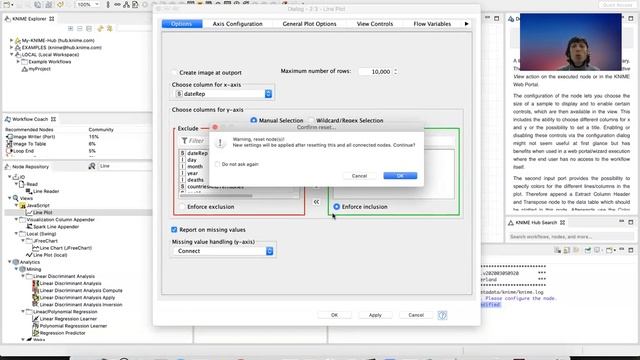Click the Line Chart (JFreeChart) node icon
The image size is (640, 360).
(x=36, y=248)
